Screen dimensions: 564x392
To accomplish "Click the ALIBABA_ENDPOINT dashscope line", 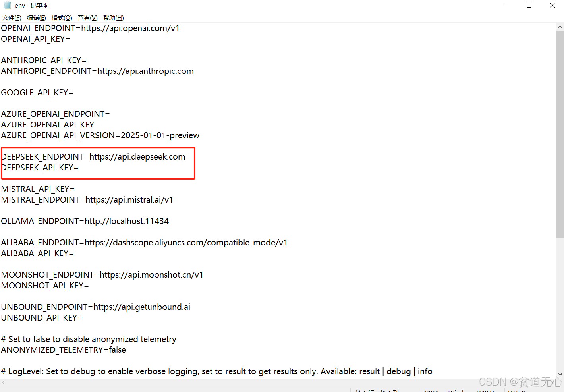I will tap(144, 243).
